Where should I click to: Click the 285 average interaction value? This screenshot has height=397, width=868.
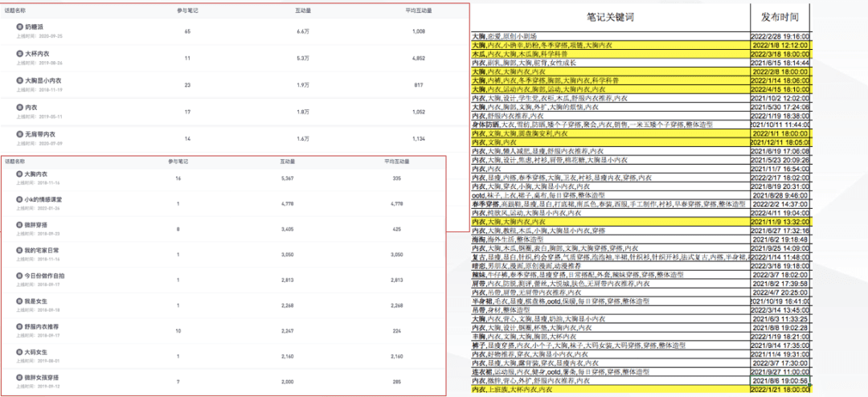click(x=397, y=382)
